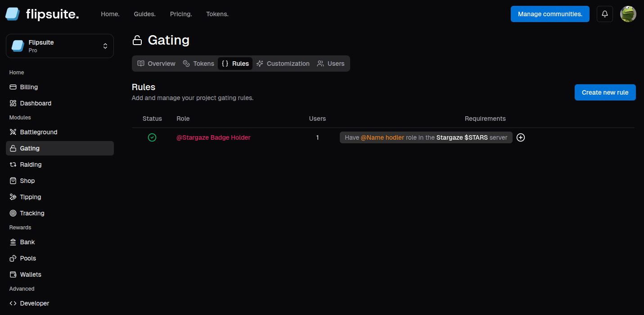Click the green active status checkmark
644x315 pixels.
[152, 137]
